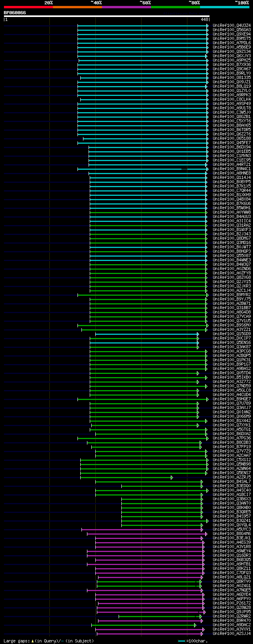Open hit UniRef100_A7PDL6
Screen dimensions: 253x644
(232, 43)
